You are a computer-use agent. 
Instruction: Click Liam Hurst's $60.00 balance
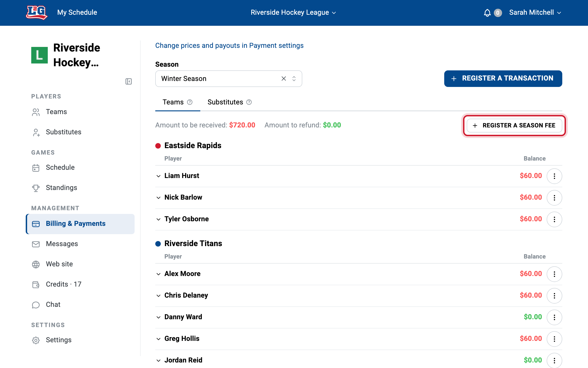(x=531, y=176)
